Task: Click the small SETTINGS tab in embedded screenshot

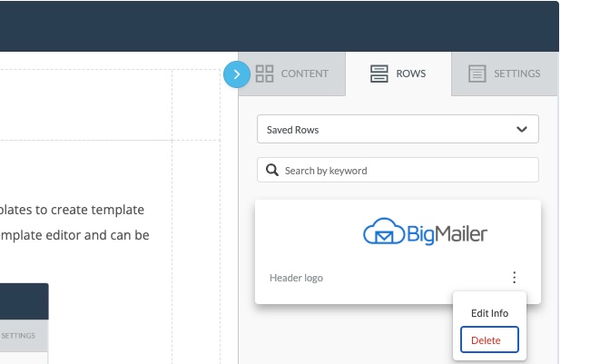Action: tap(18, 335)
